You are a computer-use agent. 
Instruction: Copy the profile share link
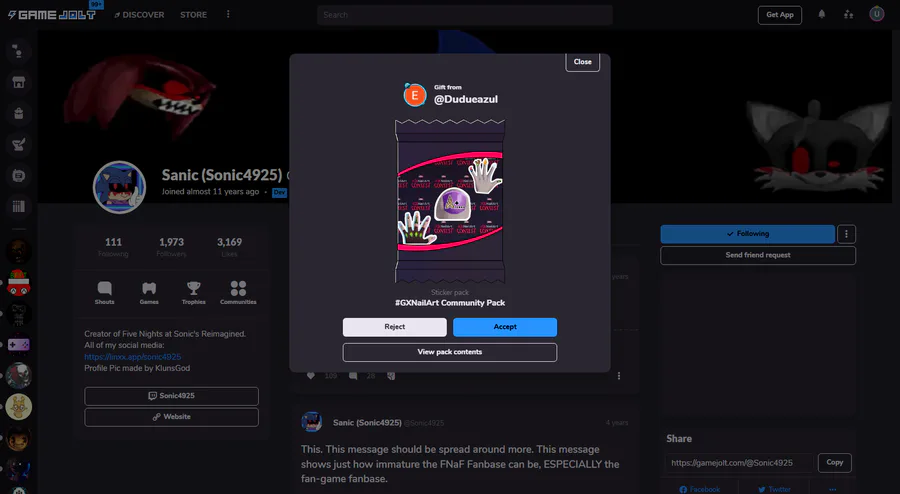tap(835, 463)
